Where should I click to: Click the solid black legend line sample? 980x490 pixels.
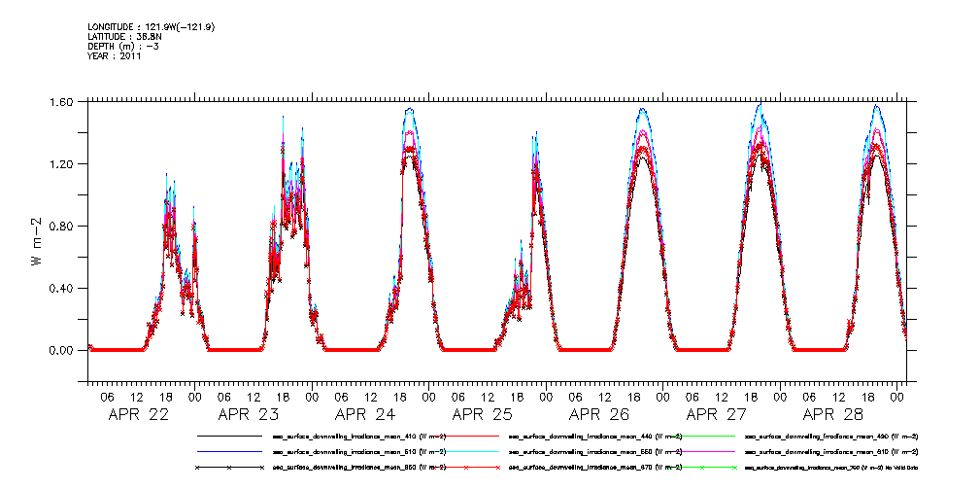pyautogui.click(x=229, y=436)
